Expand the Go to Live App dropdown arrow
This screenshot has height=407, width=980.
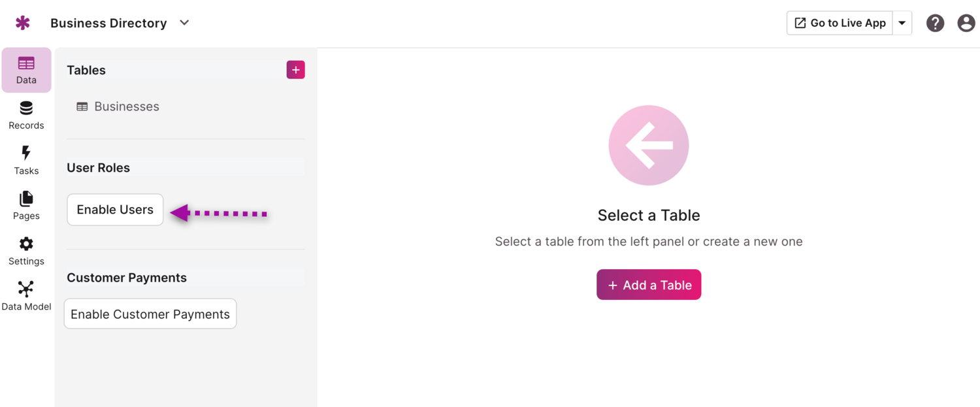pyautogui.click(x=902, y=23)
